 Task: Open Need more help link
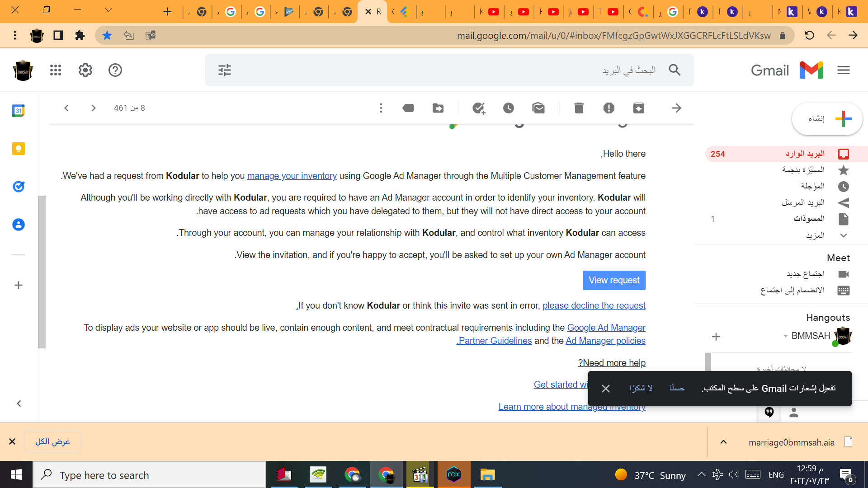tap(612, 363)
